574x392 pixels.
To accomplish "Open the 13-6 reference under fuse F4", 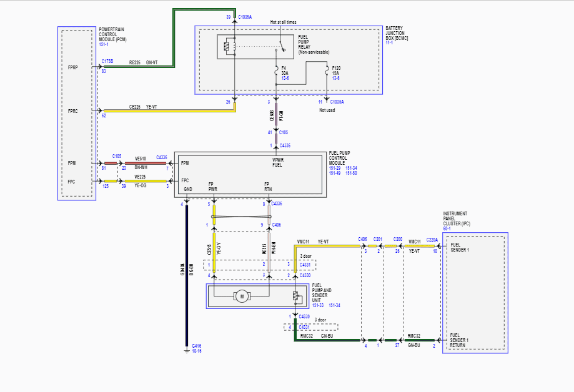I will [285, 78].
